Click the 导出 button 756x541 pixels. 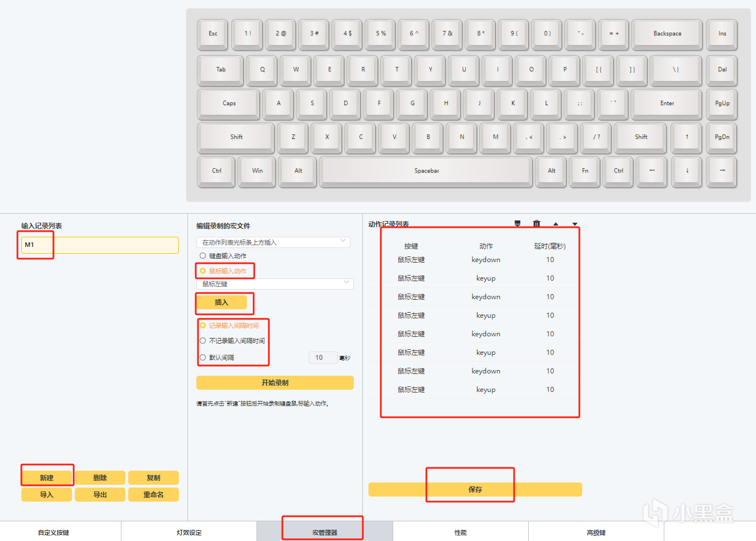[100, 494]
